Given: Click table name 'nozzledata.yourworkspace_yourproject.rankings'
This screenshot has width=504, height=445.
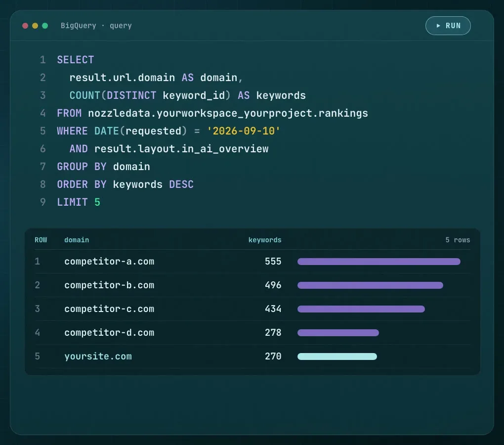Looking at the screenshot, I should [228, 113].
